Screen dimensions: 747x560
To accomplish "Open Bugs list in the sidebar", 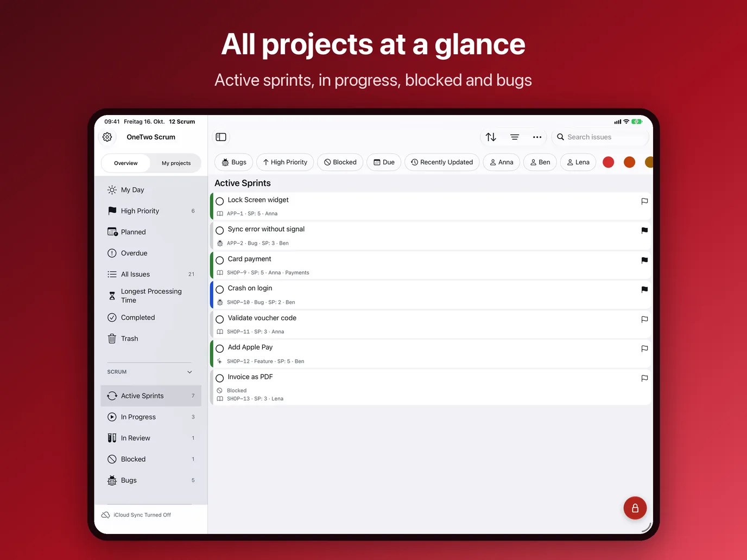I will (x=151, y=480).
